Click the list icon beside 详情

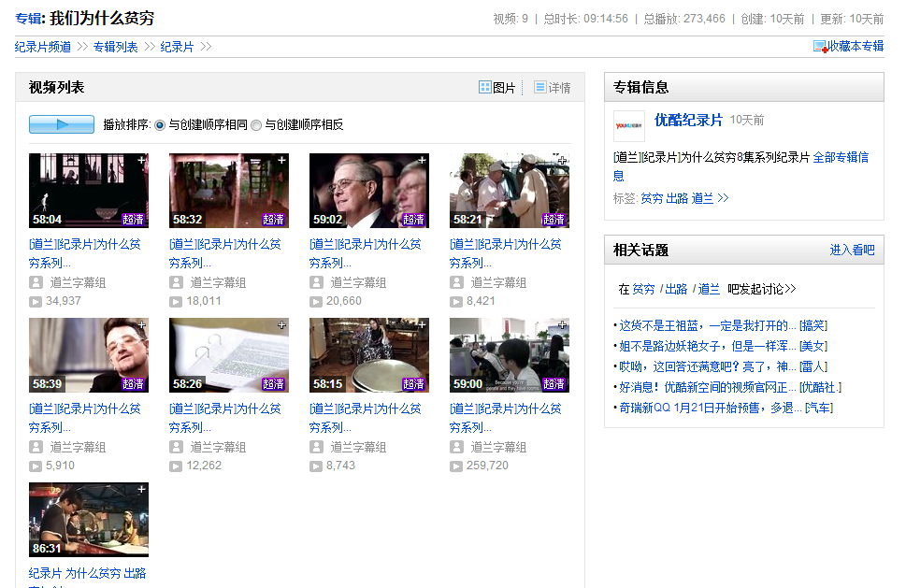click(x=540, y=87)
